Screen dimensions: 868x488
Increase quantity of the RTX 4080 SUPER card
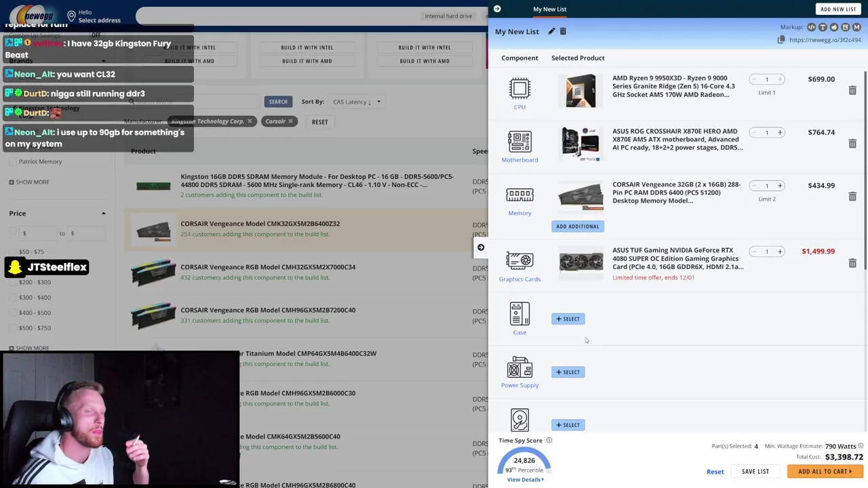pyautogui.click(x=780, y=251)
